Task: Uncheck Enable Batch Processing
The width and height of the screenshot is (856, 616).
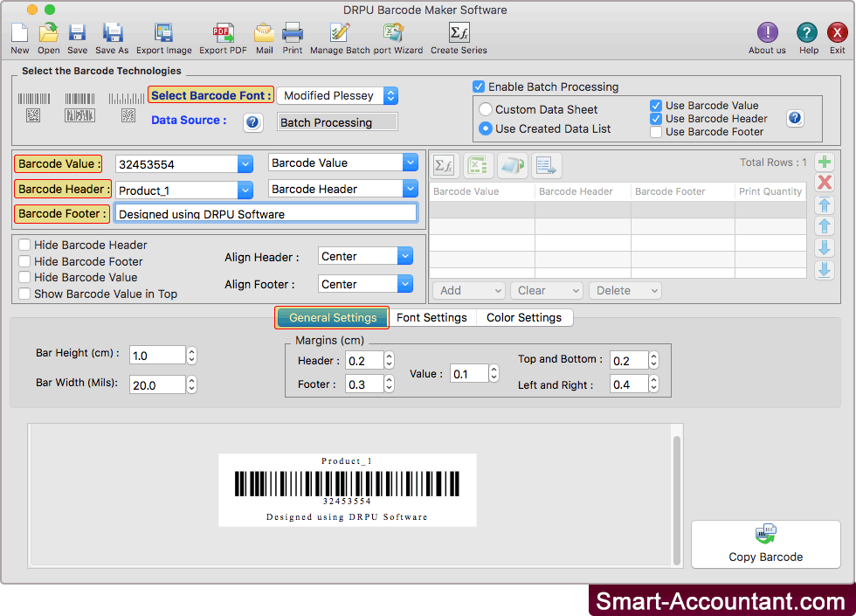Action: [479, 87]
